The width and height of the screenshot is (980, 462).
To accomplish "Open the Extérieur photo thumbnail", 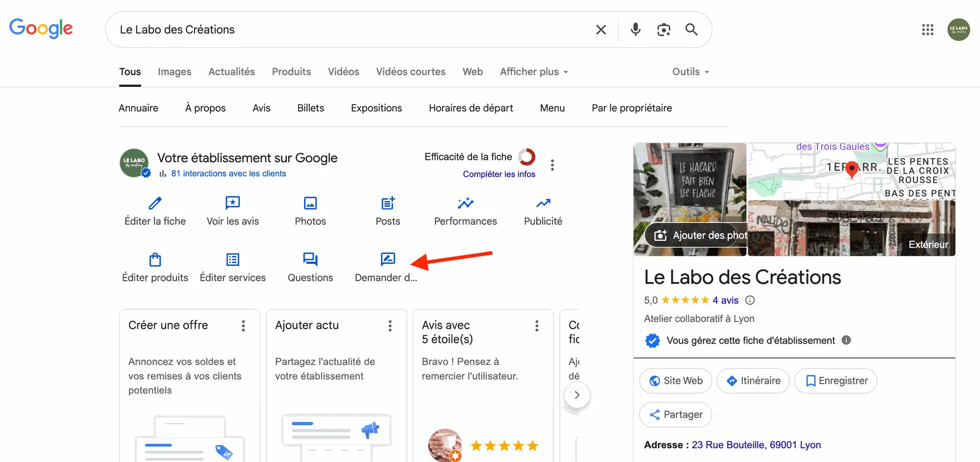I will click(851, 228).
